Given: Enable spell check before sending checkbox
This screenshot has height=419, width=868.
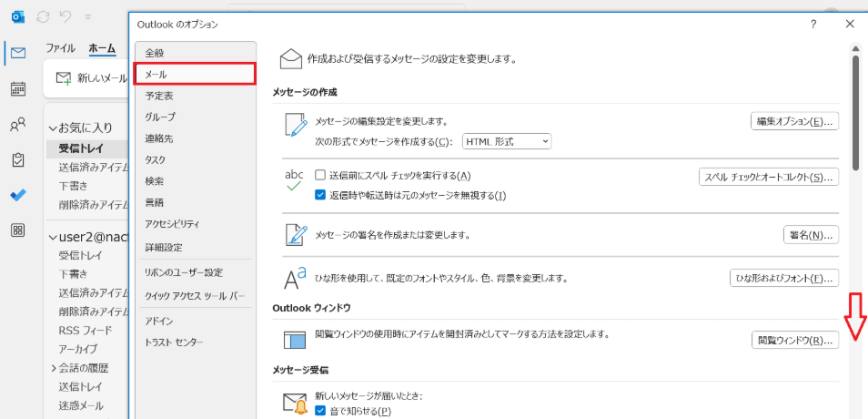Looking at the screenshot, I should click(319, 176).
